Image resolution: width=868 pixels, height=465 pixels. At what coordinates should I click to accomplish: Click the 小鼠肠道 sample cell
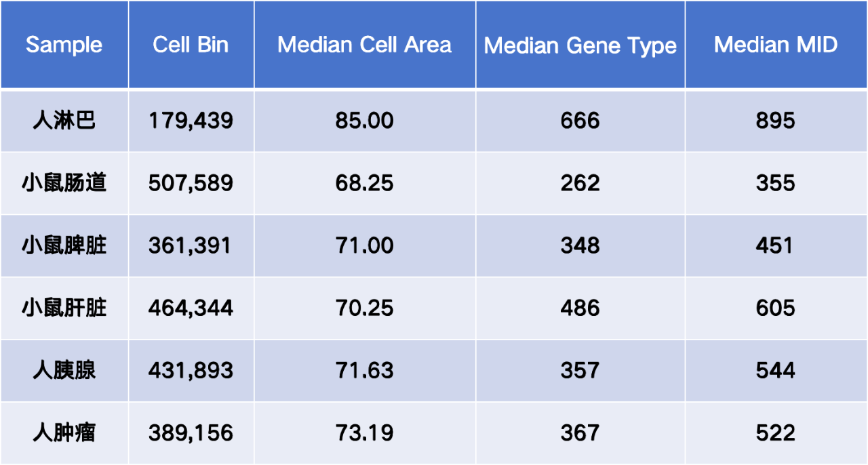[64, 183]
